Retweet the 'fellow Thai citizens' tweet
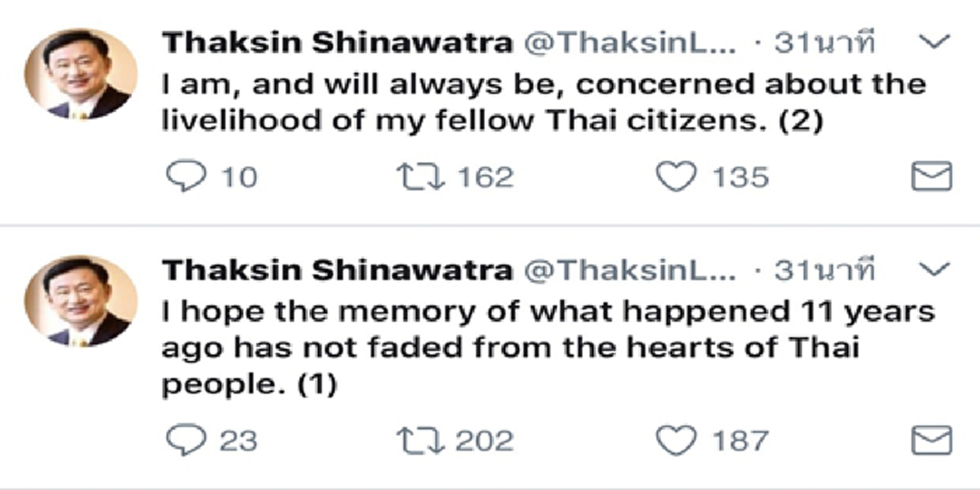This screenshot has width=980, height=490. [x=418, y=176]
